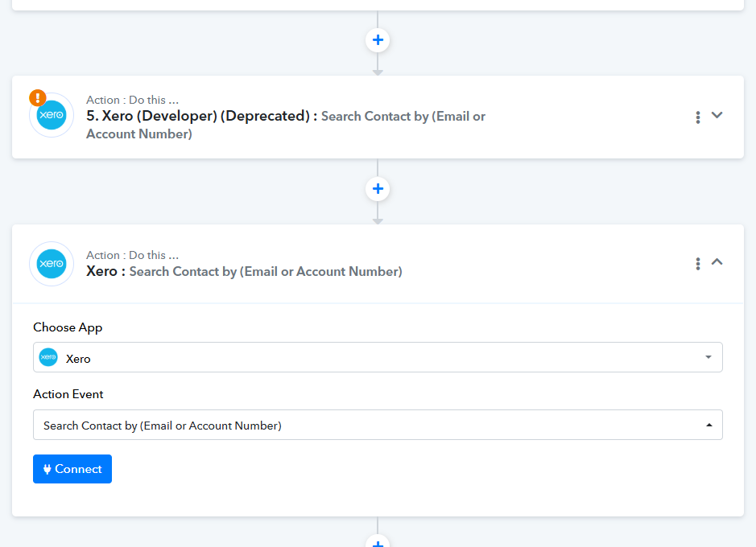The height and width of the screenshot is (547, 756).
Task: Expand the deprecated Xero step 5 chevron
Action: [x=717, y=115]
